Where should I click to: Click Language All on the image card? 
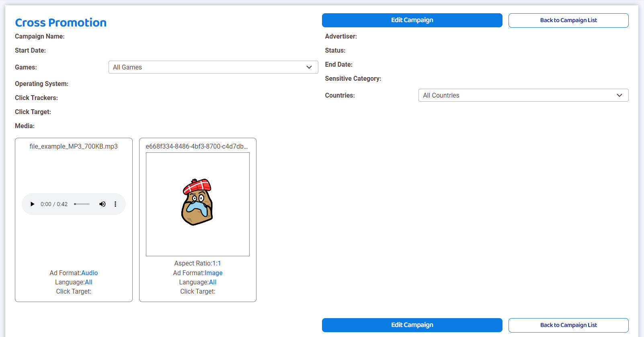[x=213, y=282]
